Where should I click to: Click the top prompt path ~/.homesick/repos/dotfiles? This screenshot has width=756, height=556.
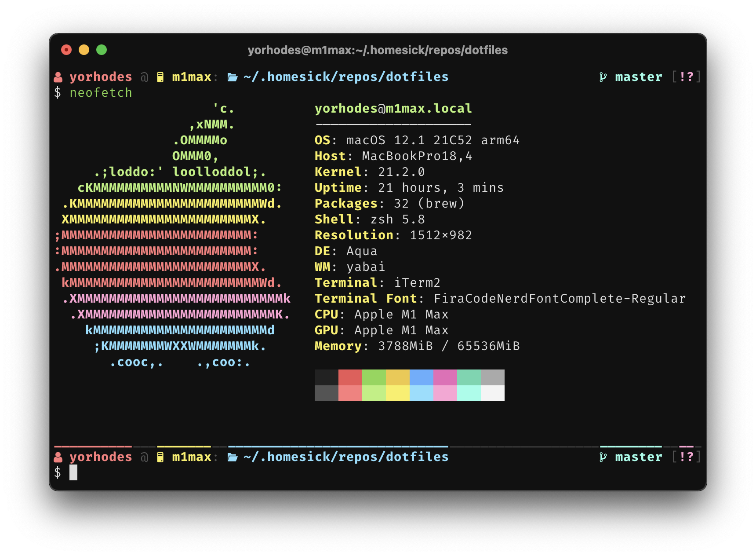click(346, 77)
